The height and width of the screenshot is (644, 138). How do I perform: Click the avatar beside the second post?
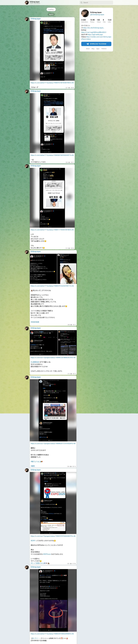pos(27,91)
